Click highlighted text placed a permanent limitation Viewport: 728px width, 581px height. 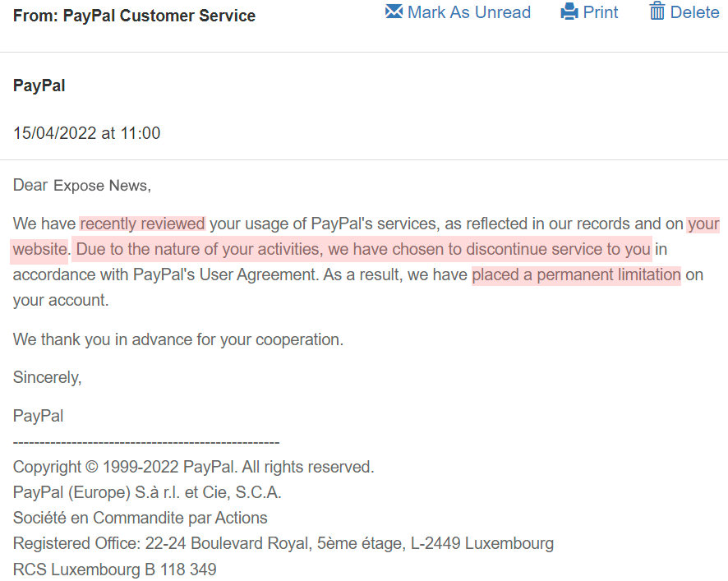[x=576, y=275]
